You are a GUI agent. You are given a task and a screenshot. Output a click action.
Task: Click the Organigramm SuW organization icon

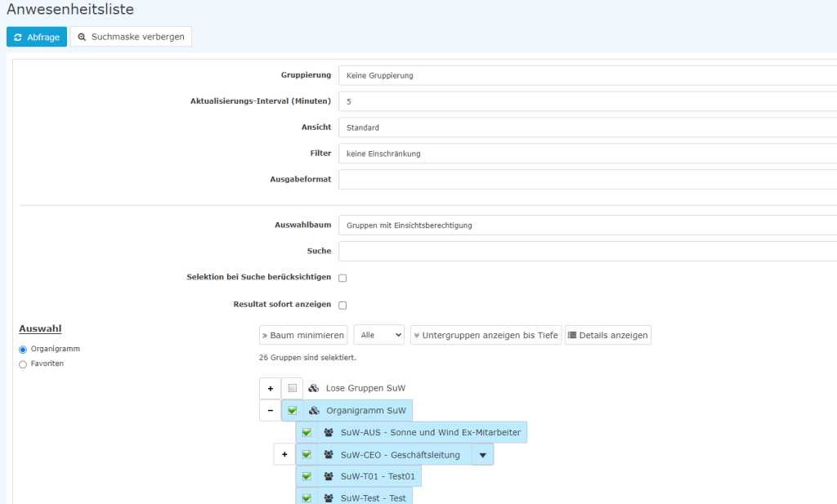pyautogui.click(x=314, y=411)
